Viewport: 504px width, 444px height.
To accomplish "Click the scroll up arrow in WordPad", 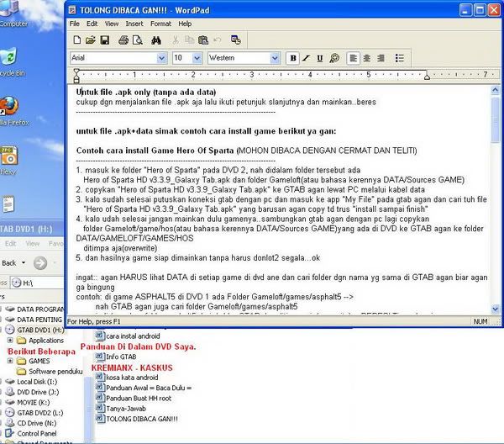I will tap(496, 91).
